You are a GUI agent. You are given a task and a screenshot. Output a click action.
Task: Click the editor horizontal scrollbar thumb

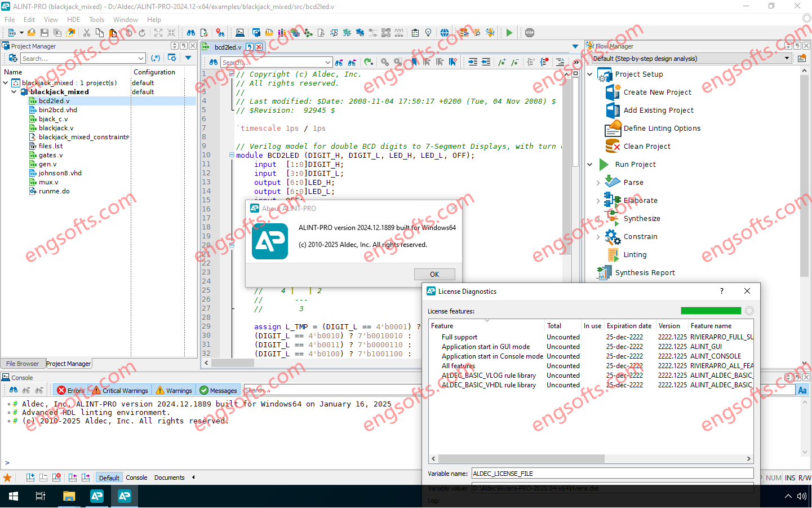233,363
